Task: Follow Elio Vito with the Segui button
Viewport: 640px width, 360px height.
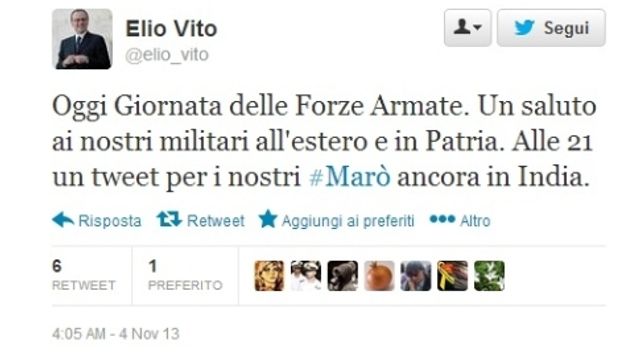Action: tap(551, 28)
